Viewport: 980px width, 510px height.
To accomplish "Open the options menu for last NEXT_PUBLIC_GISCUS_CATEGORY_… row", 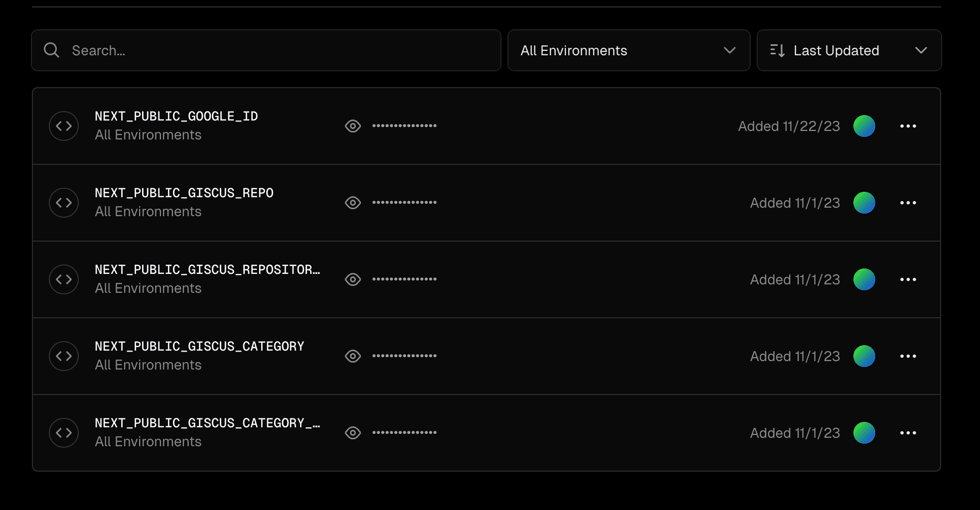I will [908, 433].
